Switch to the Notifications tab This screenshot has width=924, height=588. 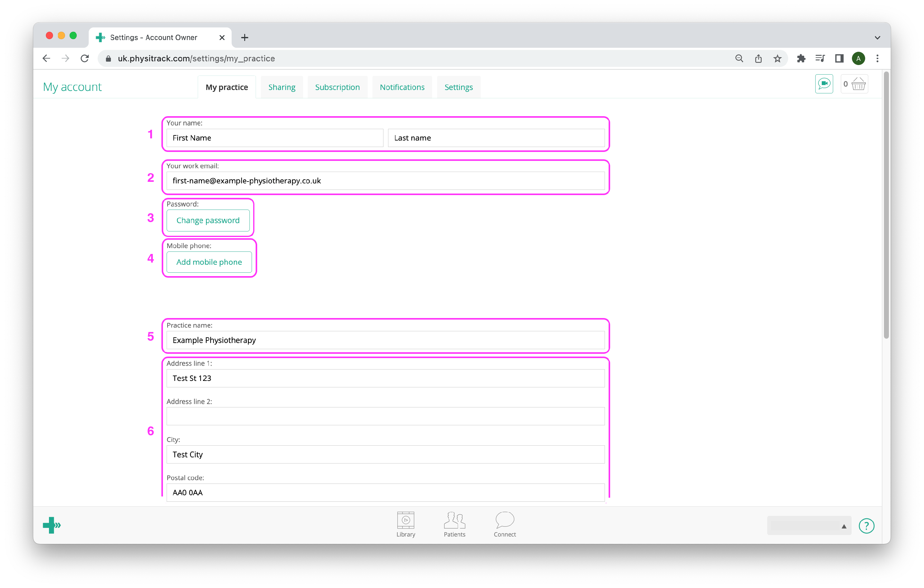(402, 87)
